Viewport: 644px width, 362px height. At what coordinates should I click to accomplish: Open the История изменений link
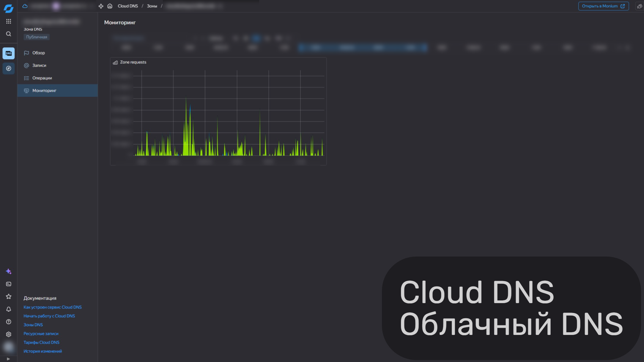[x=43, y=351]
